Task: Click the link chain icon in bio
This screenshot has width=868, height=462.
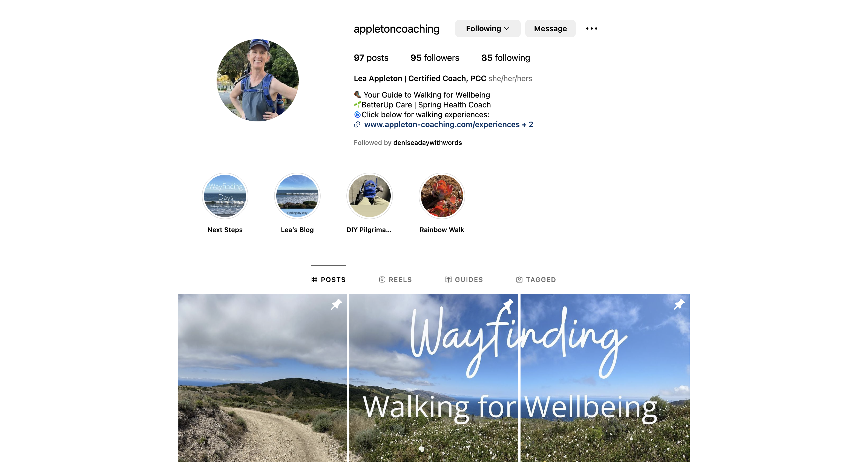Action: click(357, 125)
